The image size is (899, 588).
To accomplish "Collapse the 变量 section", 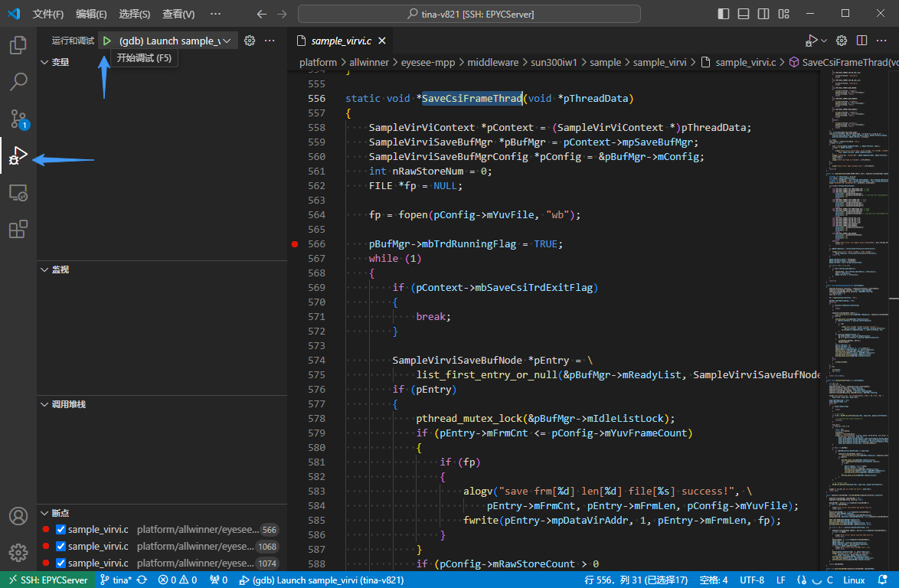I will (x=60, y=62).
